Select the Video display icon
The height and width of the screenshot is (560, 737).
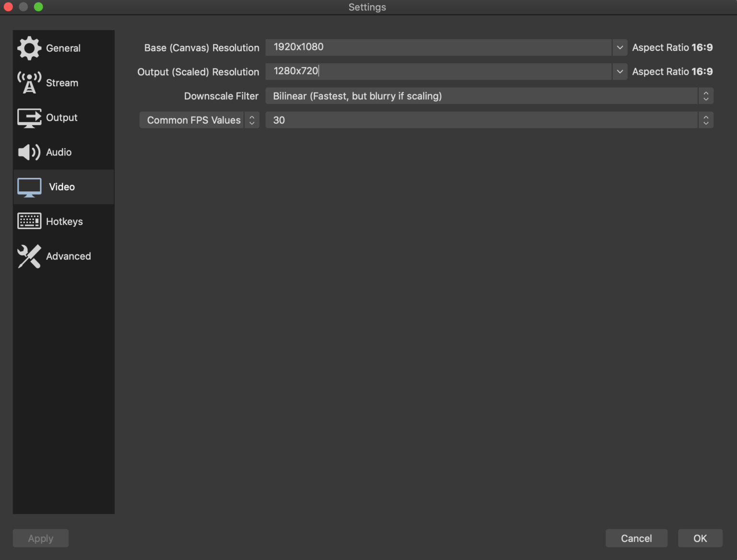pos(29,187)
